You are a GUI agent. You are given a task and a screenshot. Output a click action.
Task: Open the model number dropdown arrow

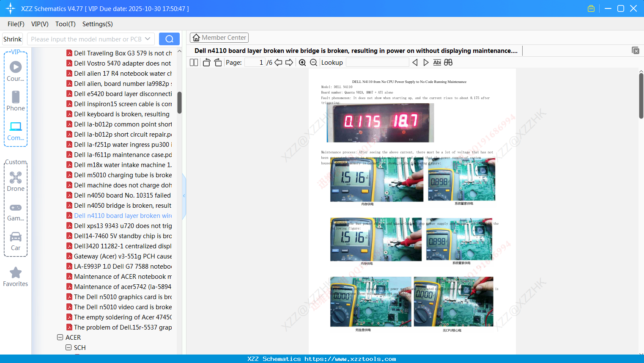tap(148, 39)
